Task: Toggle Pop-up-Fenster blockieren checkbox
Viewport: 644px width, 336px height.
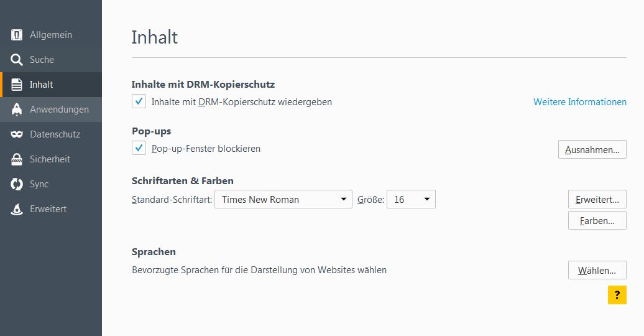Action: tap(139, 149)
